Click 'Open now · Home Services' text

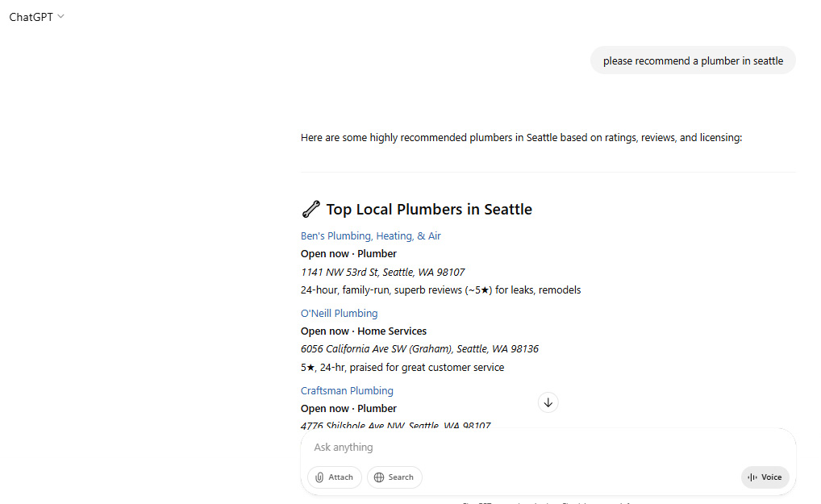(x=364, y=331)
